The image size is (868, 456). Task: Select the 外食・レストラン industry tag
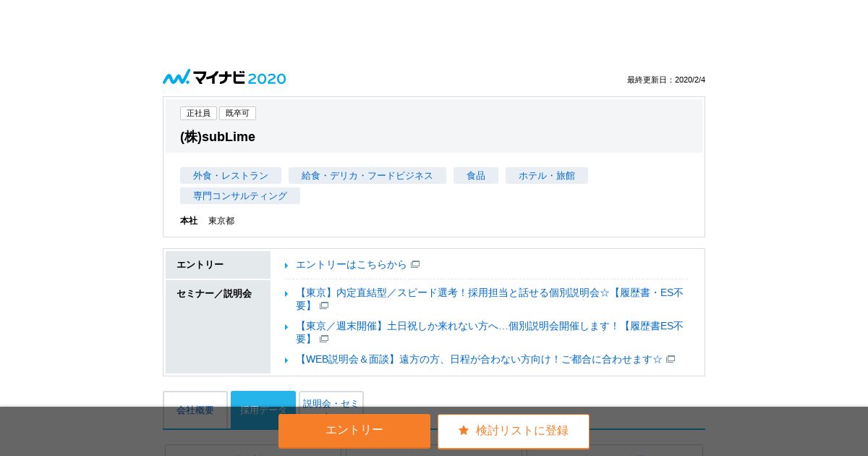231,175
